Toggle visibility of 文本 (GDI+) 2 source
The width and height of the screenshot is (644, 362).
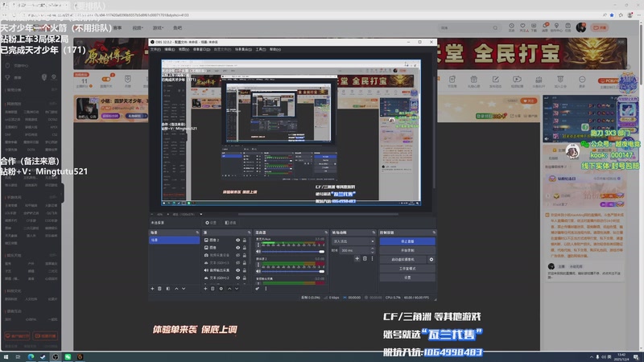click(x=237, y=278)
